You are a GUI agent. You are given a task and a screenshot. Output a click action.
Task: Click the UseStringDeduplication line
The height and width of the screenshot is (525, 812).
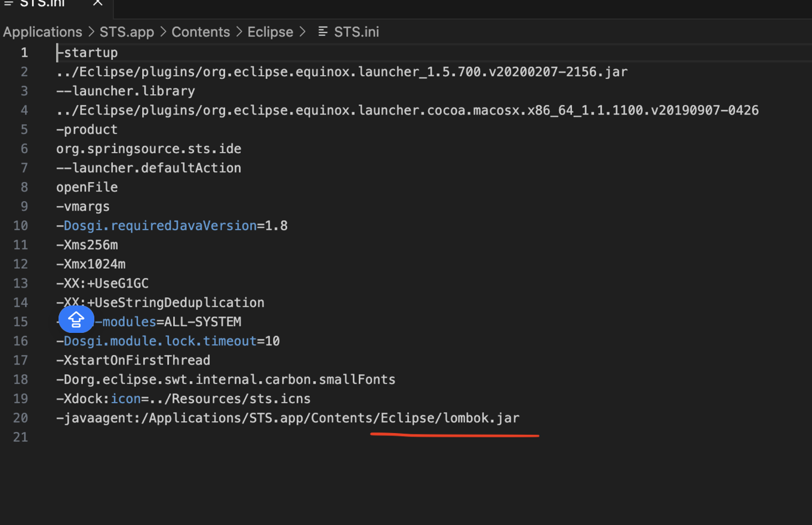click(160, 302)
